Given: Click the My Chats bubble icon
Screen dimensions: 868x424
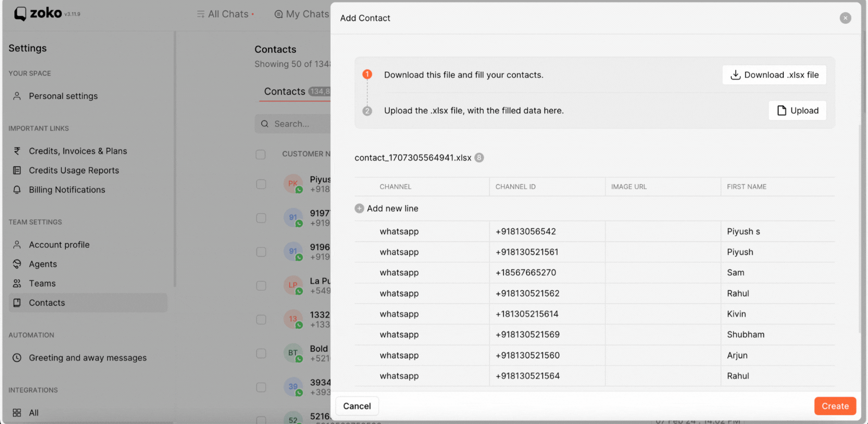Looking at the screenshot, I should (x=278, y=14).
